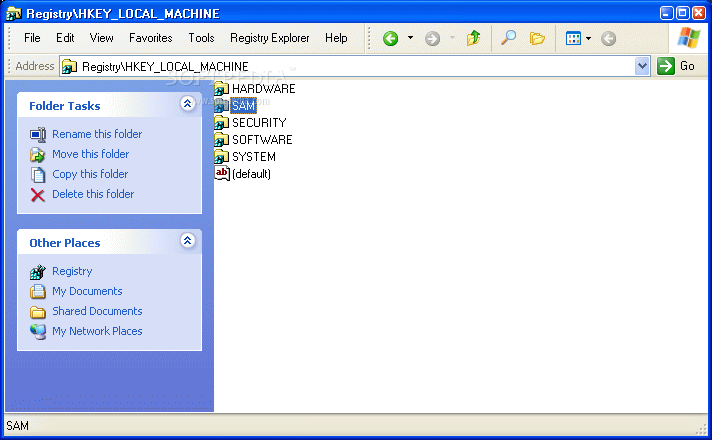Collapse the Folder Tasks panel
Viewport: 712px width, 440px height.
[x=187, y=104]
